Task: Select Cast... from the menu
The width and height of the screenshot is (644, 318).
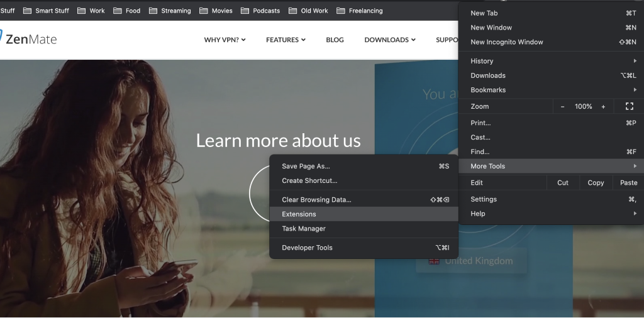Action: [551, 137]
